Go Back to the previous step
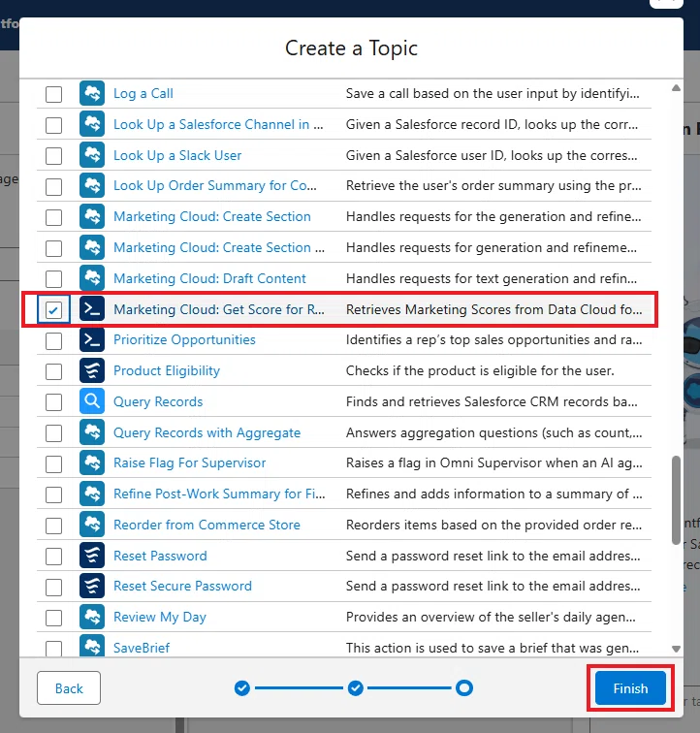The image size is (700, 733). [69, 688]
